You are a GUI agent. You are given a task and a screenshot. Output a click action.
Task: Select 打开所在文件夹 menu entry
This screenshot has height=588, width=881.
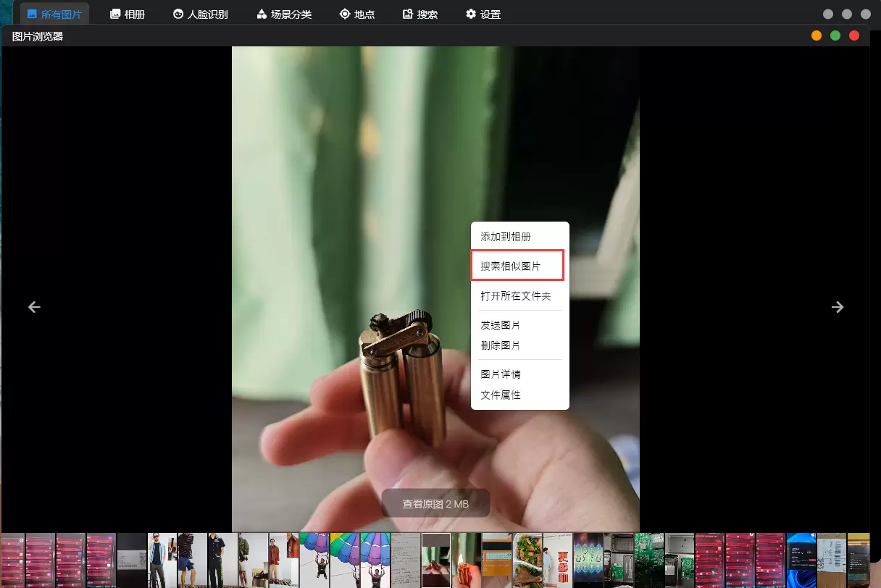[516, 295]
